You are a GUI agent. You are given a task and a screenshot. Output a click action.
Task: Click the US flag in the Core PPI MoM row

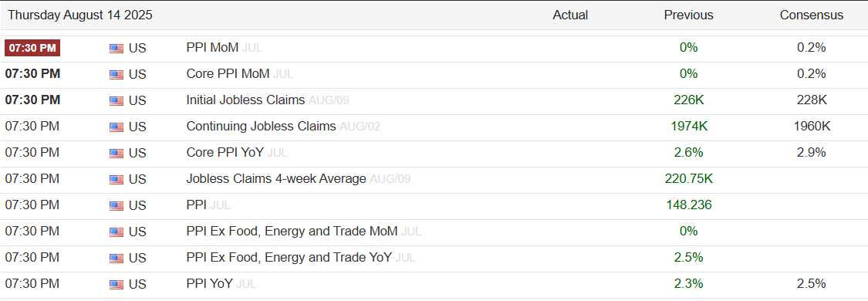click(x=117, y=74)
